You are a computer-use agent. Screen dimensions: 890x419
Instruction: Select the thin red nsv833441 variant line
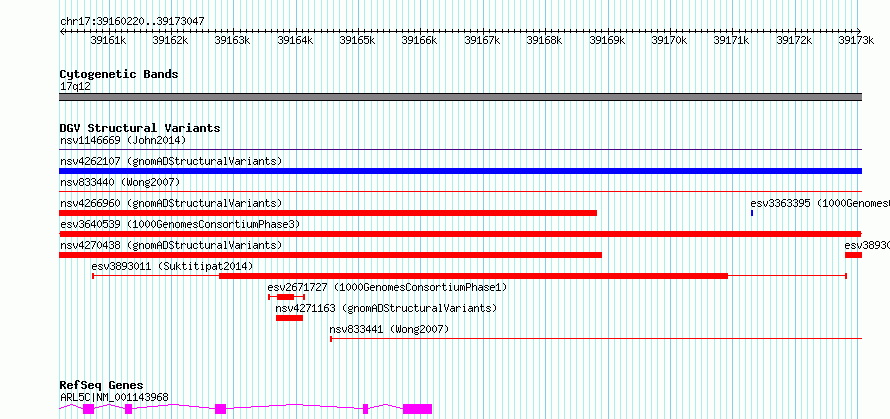click(x=596, y=339)
